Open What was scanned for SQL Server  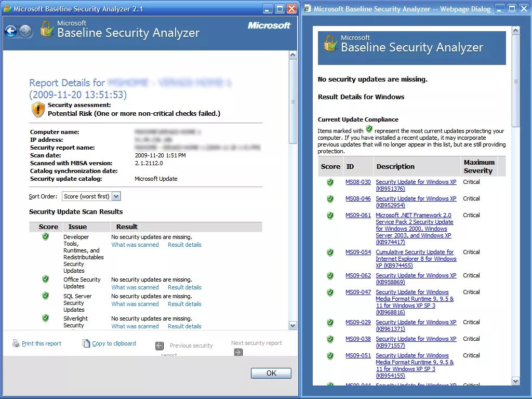point(135,304)
